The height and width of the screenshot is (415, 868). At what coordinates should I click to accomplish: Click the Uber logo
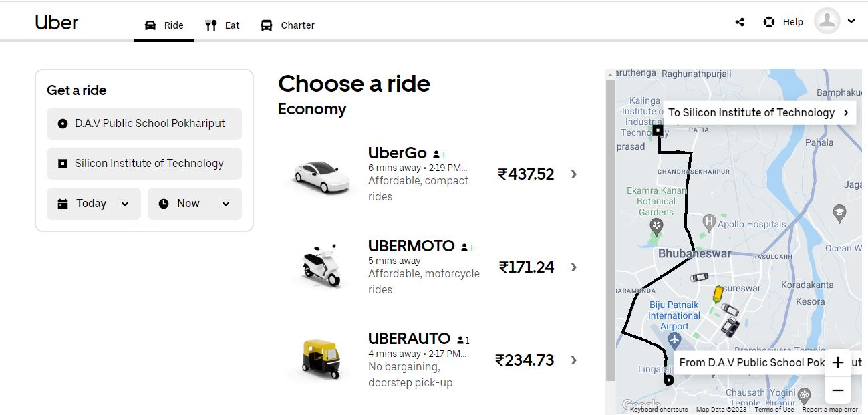point(57,23)
